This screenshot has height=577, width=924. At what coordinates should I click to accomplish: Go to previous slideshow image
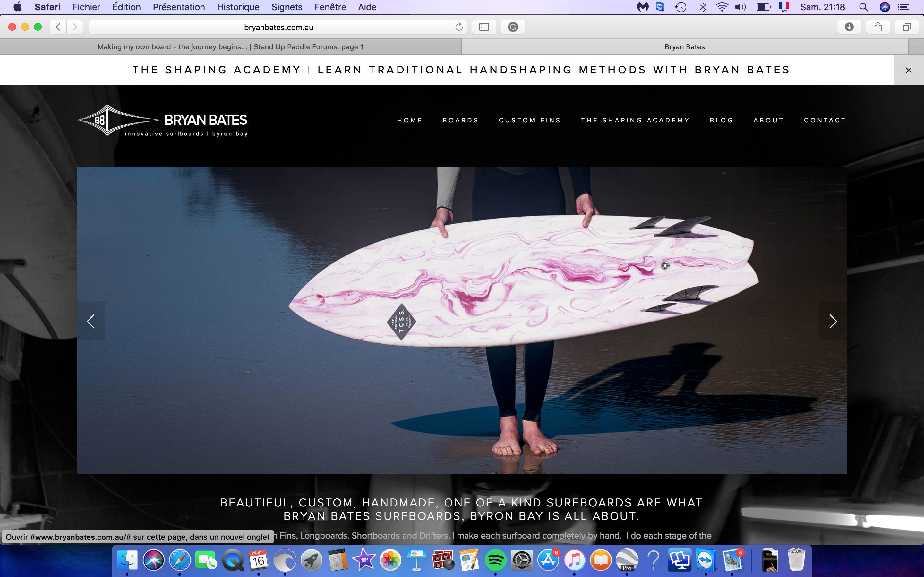pyautogui.click(x=91, y=321)
